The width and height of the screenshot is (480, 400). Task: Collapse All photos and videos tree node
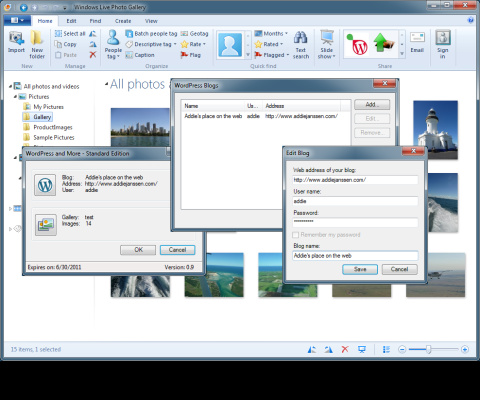pyautogui.click(x=10, y=86)
